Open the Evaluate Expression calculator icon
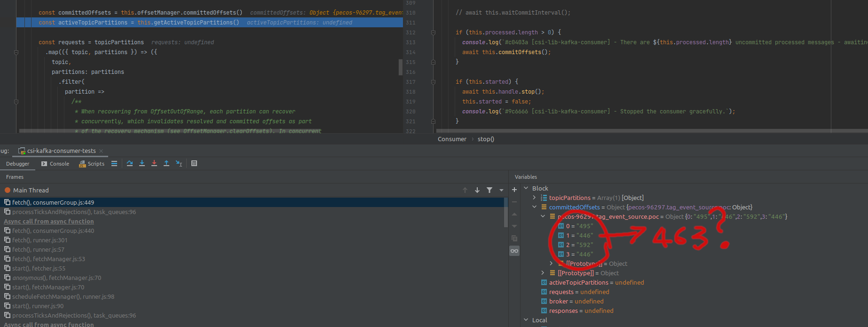This screenshot has width=868, height=327. point(194,163)
